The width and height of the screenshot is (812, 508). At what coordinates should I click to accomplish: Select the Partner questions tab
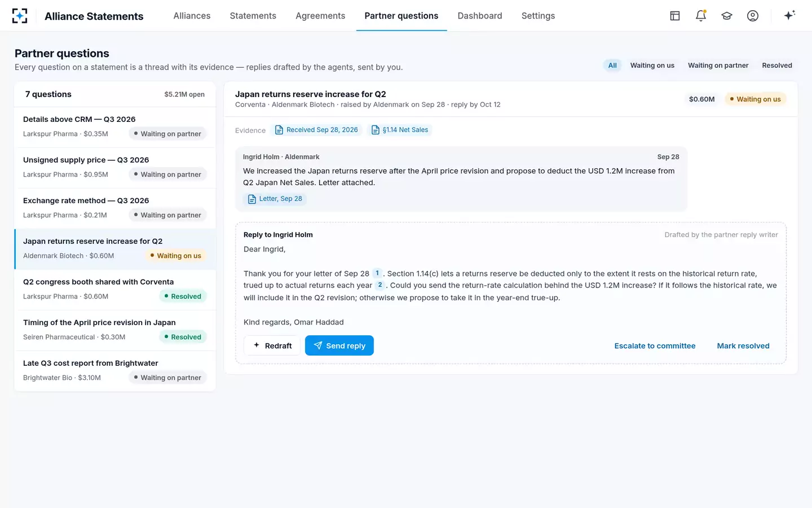(401, 16)
